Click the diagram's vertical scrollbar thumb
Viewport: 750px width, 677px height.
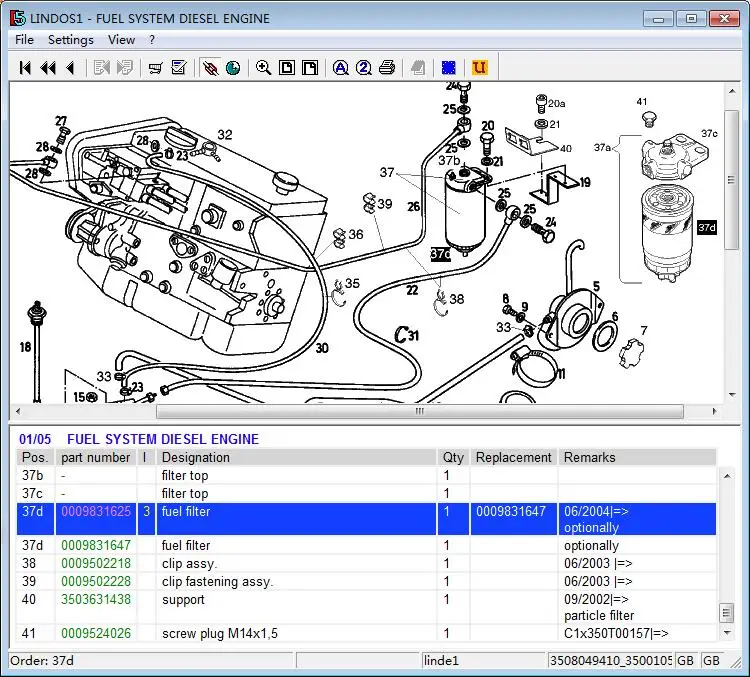coord(732,180)
